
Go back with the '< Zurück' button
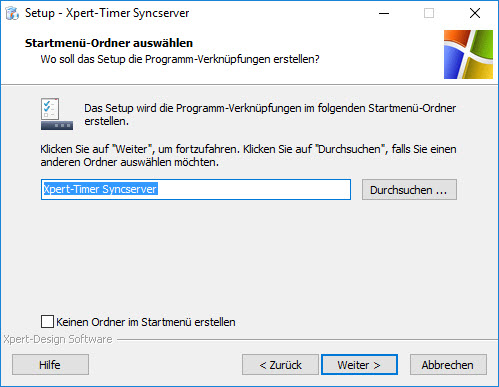click(x=280, y=365)
